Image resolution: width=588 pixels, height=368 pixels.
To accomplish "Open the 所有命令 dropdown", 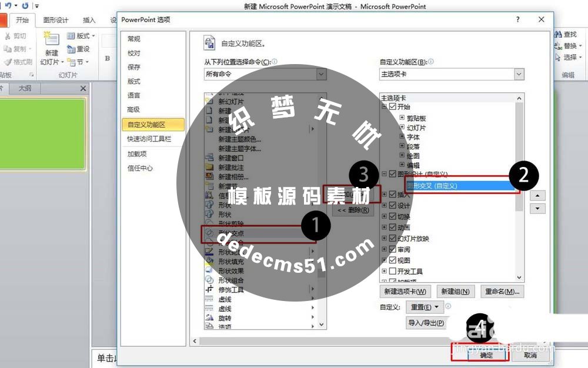I will 320,74.
